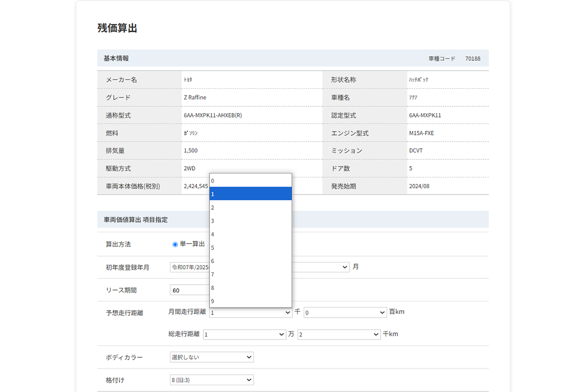
Task: Open the 総走行距離 千km dropdown
Action: (339, 334)
